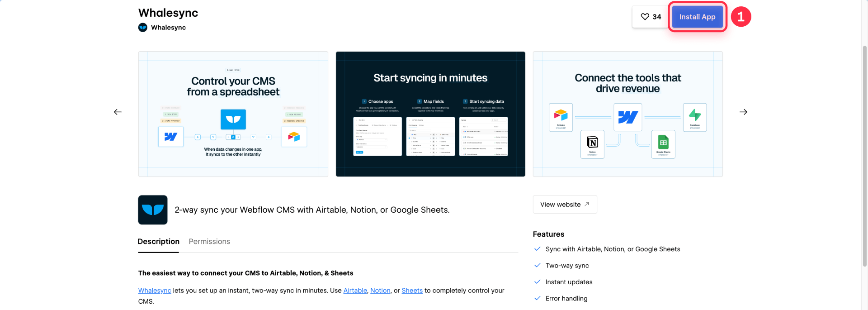Click the checkmark beside Two-way sync
The height and width of the screenshot is (310, 868).
click(538, 265)
